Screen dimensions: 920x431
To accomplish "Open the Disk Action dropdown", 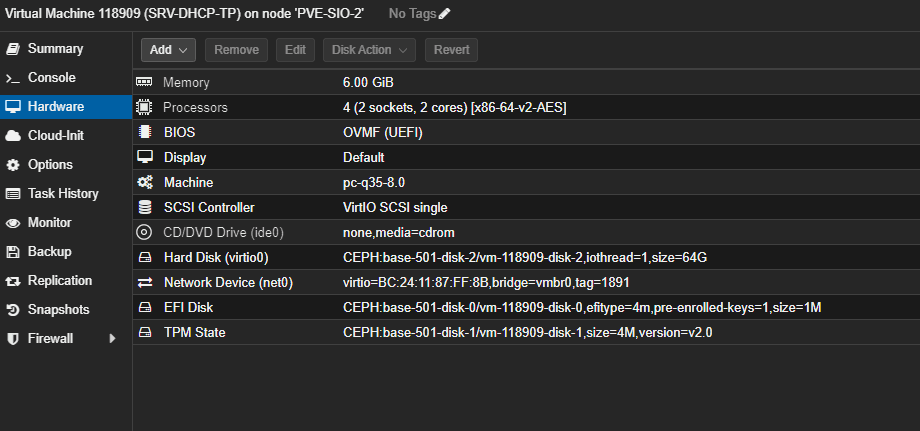I will coord(369,49).
